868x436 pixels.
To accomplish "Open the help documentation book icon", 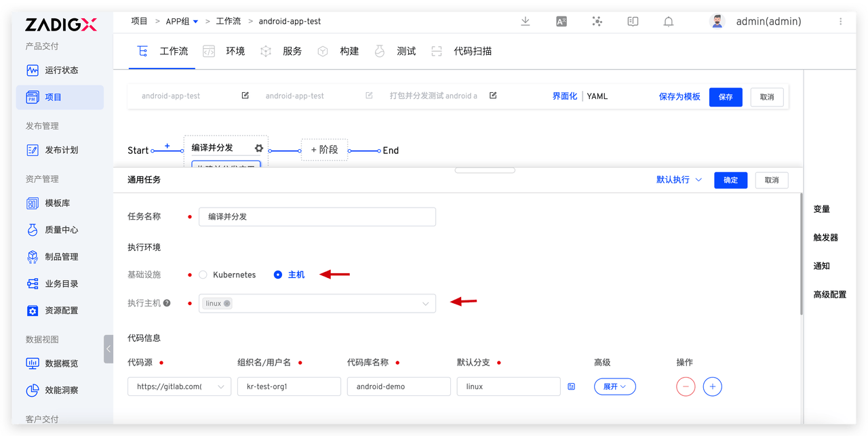I will (633, 22).
